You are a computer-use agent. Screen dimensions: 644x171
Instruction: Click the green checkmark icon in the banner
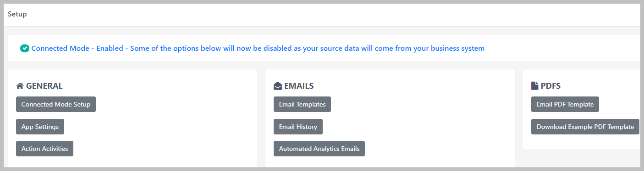click(x=25, y=48)
